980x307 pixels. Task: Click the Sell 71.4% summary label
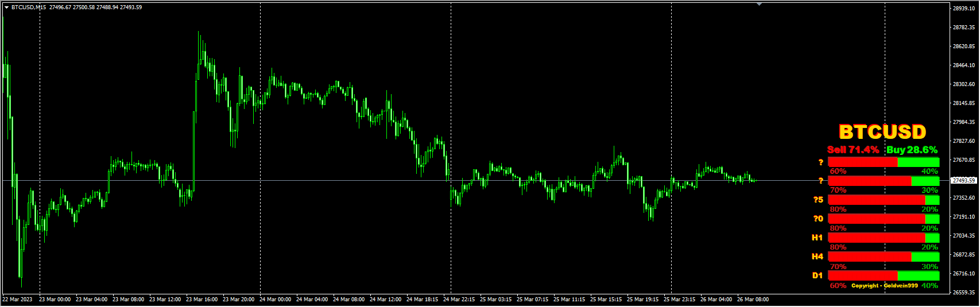[x=853, y=150]
